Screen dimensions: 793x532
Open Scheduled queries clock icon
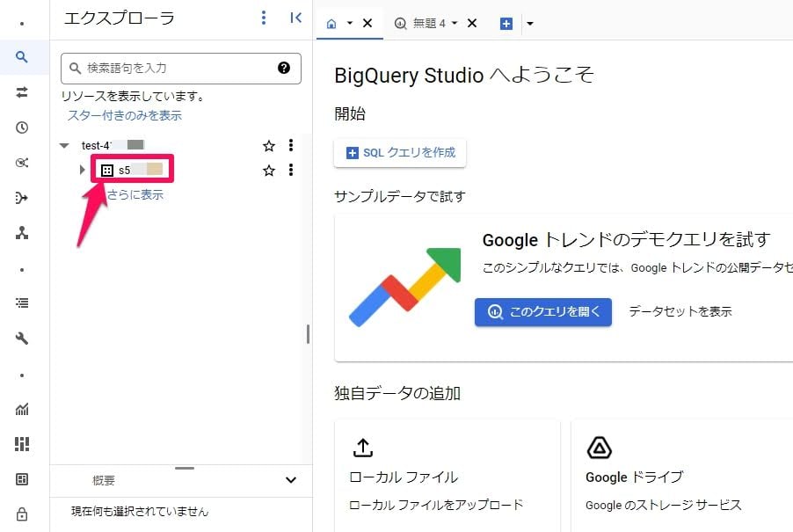22,128
